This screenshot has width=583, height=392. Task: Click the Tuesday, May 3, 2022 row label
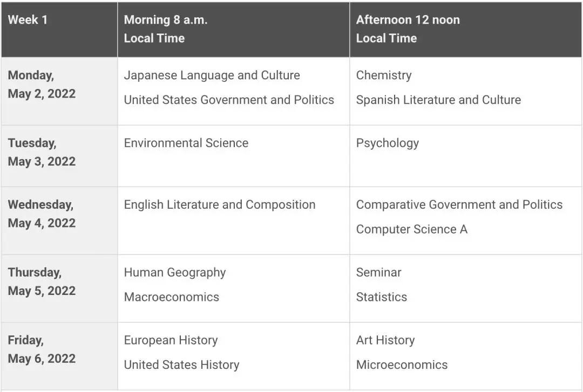(x=42, y=153)
